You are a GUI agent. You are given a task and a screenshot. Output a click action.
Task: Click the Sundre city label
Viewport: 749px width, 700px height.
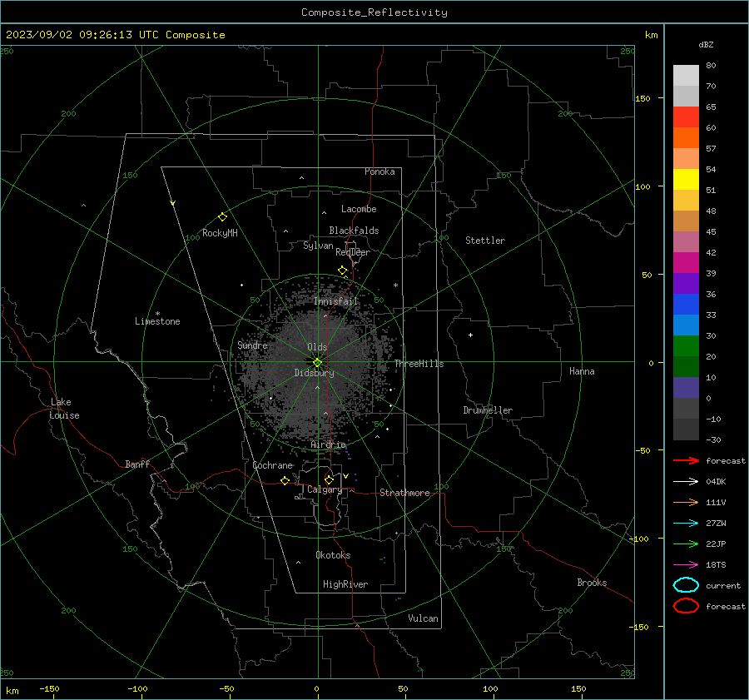[x=252, y=345]
